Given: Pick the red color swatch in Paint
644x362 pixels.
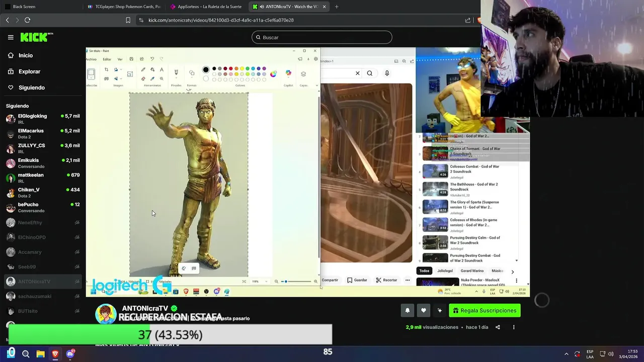Looking at the screenshot, I should pyautogui.click(x=231, y=68).
